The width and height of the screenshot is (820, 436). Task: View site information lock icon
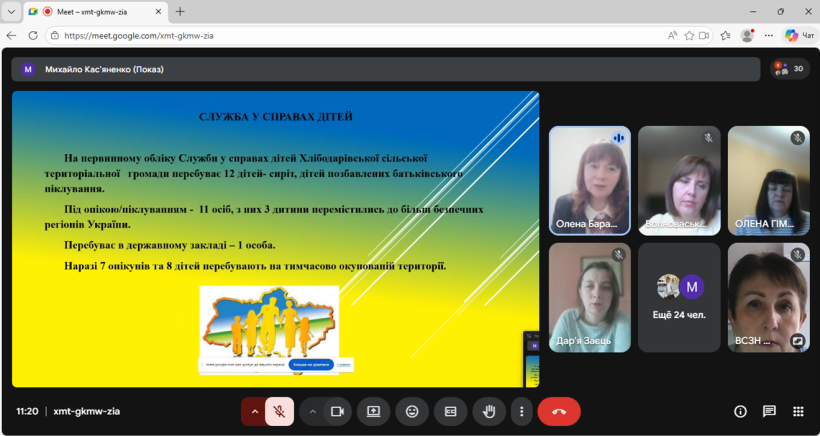[x=55, y=36]
